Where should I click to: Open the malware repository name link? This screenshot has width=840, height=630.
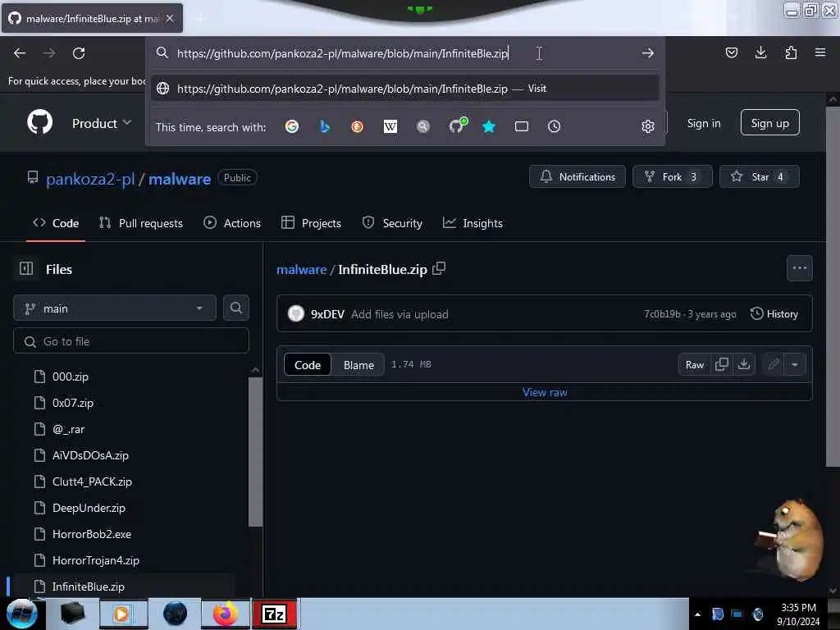(x=180, y=179)
